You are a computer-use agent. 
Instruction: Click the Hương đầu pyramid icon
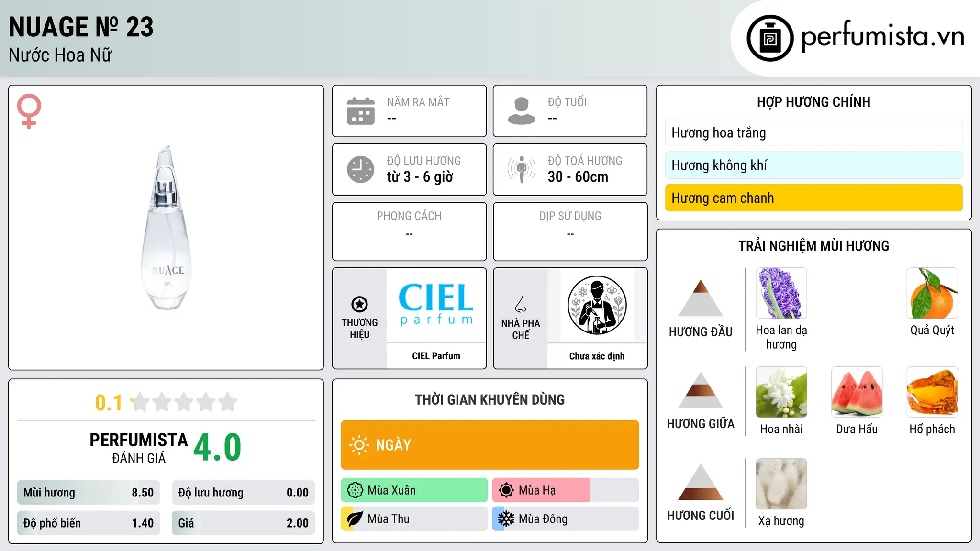(701, 298)
